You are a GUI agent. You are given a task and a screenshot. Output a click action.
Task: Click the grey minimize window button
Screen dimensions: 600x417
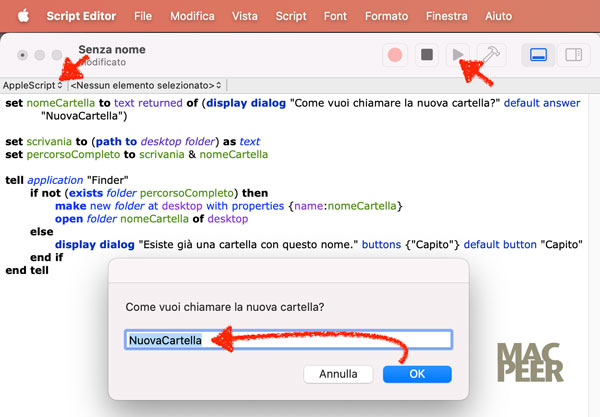tap(39, 55)
